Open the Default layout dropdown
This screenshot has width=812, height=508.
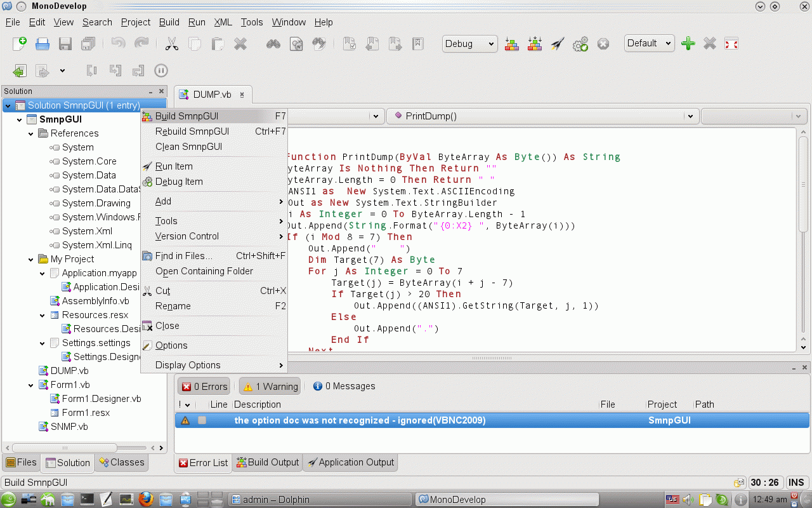(x=649, y=44)
